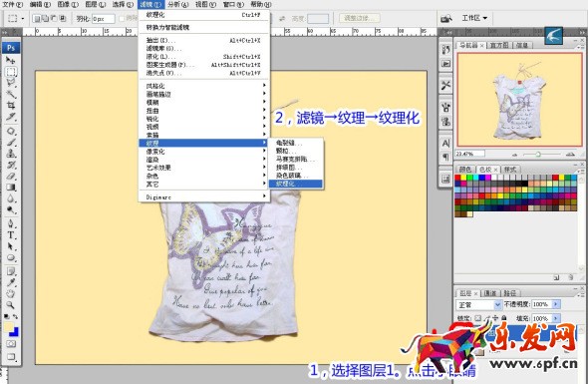Click the red swatch in 色板 panel
Viewport: 588px width, 384px height.
coord(457,178)
